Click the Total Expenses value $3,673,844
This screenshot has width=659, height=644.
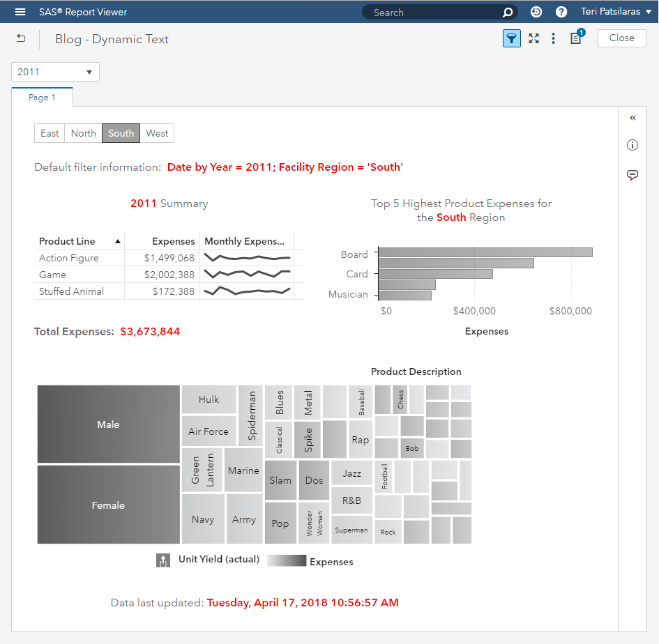click(x=150, y=332)
